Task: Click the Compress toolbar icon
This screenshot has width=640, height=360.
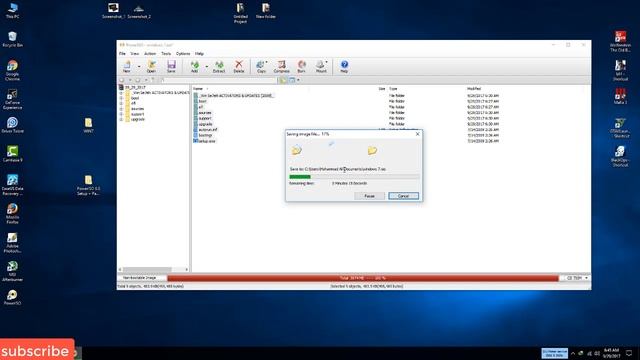Action: (x=281, y=66)
